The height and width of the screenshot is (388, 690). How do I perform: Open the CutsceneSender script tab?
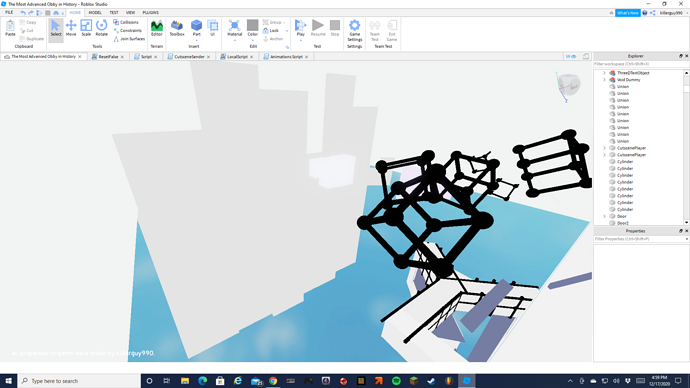pyautogui.click(x=189, y=57)
